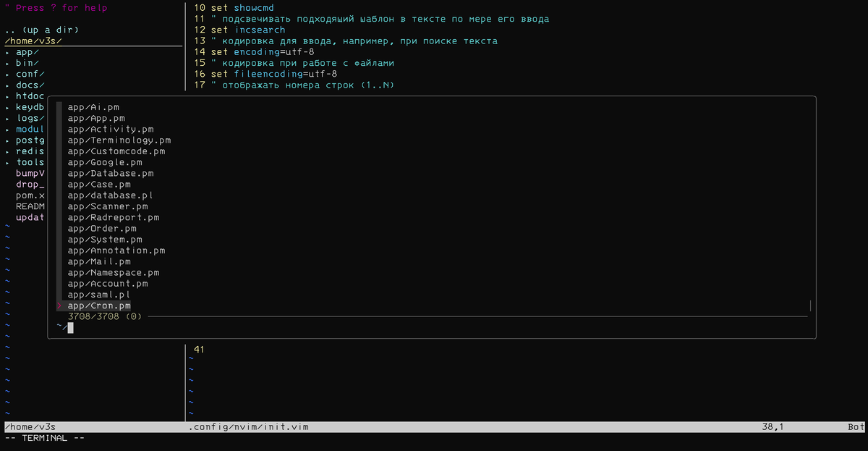Expand the htdoc directory arrow
The height and width of the screenshot is (451, 868).
pos(7,96)
